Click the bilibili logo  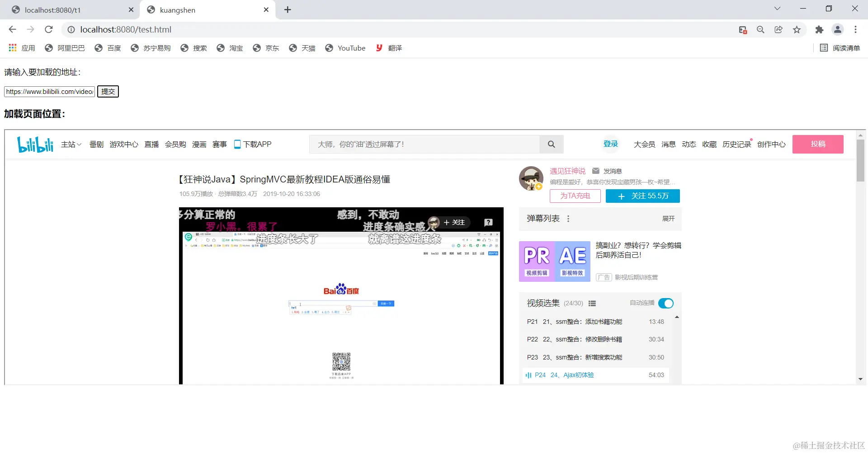click(x=35, y=144)
